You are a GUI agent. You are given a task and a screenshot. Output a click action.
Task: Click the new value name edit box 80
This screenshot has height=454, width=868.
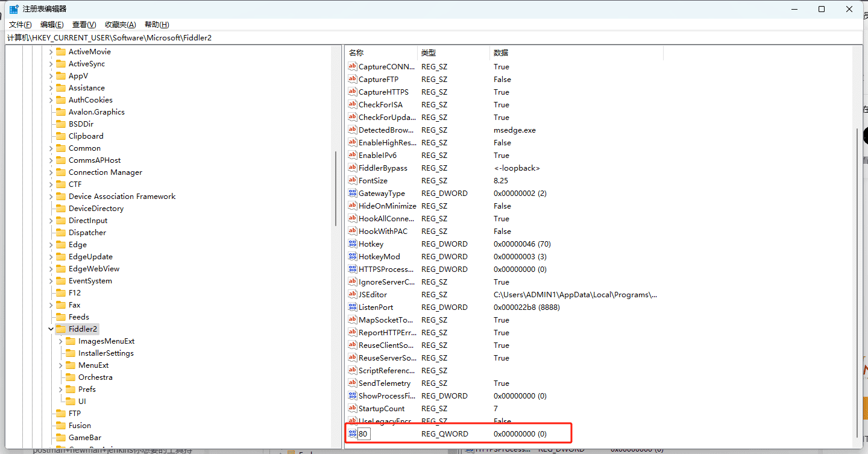[363, 434]
